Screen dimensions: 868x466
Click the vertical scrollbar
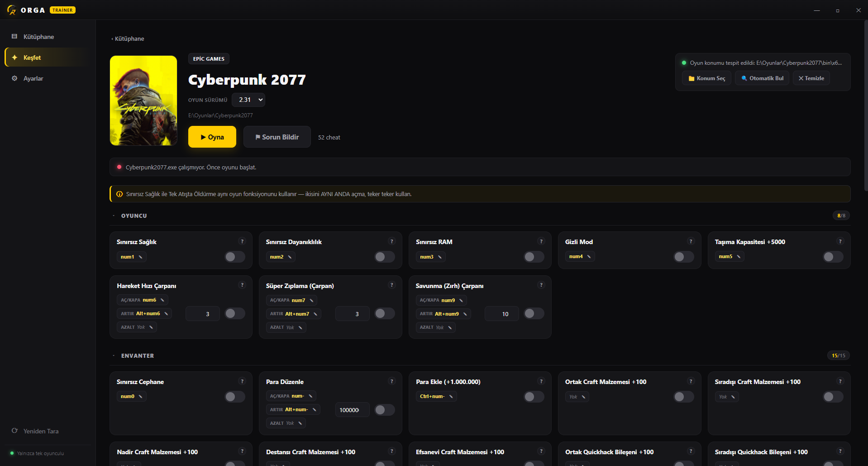[866, 105]
